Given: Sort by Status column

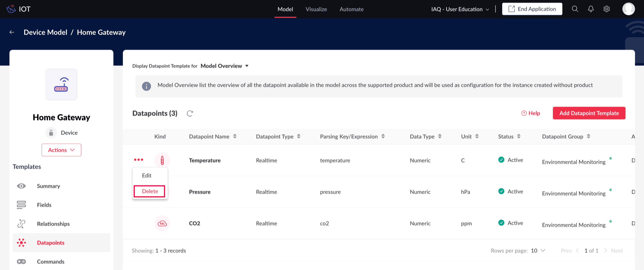Looking at the screenshot, I should tap(518, 137).
